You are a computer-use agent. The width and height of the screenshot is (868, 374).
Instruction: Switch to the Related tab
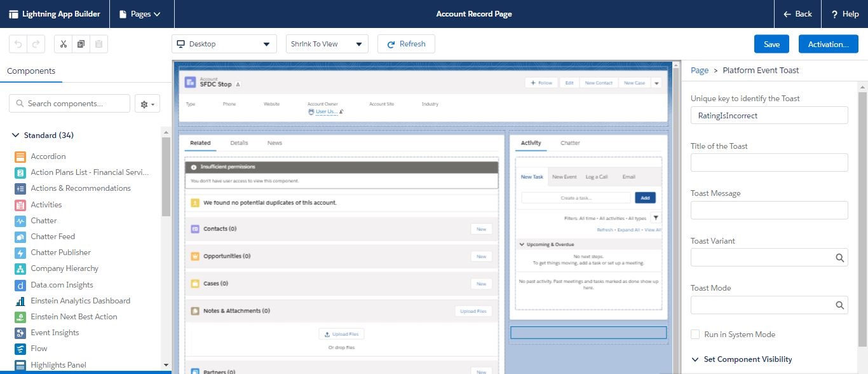tap(200, 143)
